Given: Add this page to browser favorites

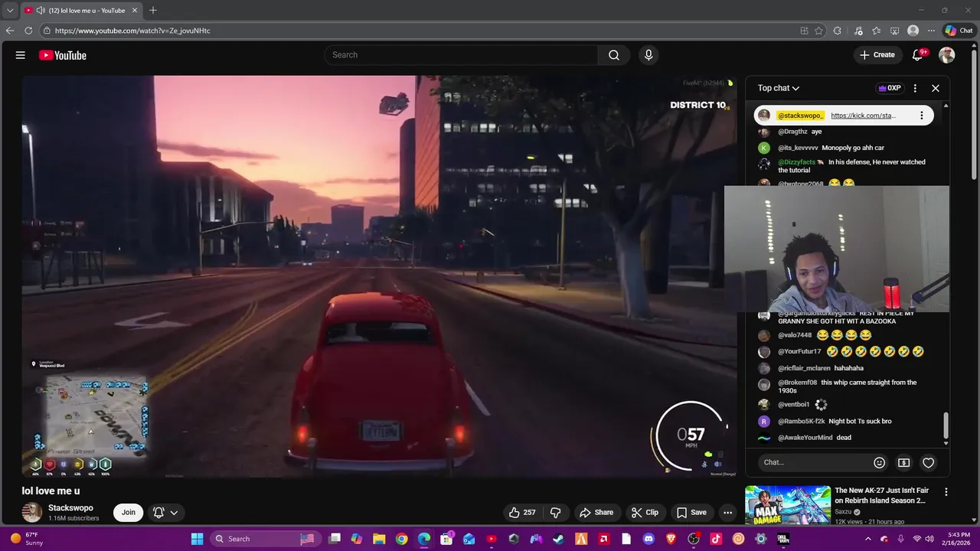Looking at the screenshot, I should coord(818,31).
